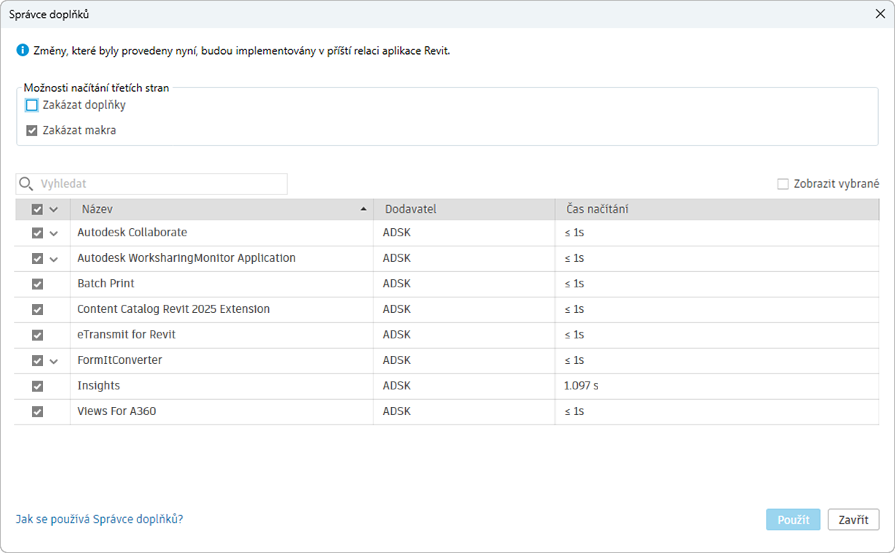Click the blue information icon
This screenshot has height=553, width=895.
pos(23,50)
